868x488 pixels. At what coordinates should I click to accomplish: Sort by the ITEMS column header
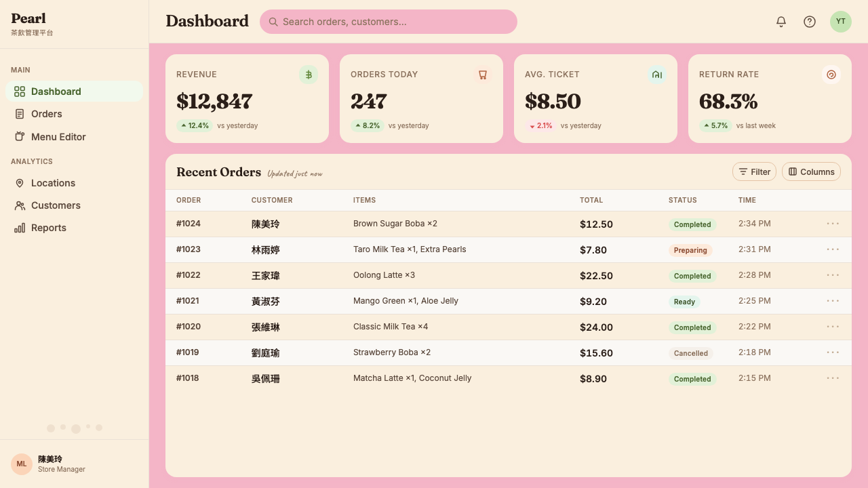[364, 200]
